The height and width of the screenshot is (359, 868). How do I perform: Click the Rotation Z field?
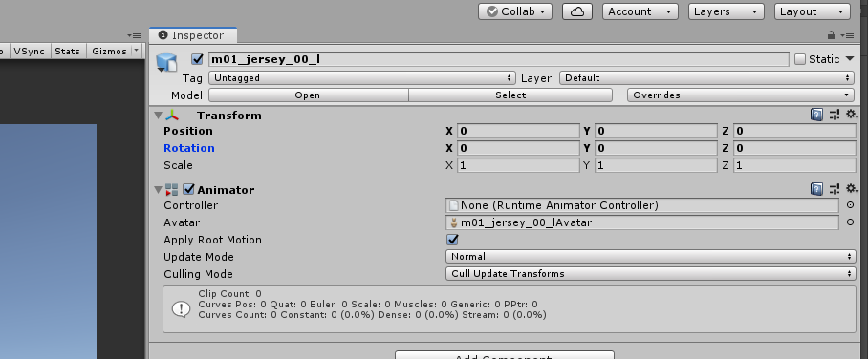click(794, 148)
